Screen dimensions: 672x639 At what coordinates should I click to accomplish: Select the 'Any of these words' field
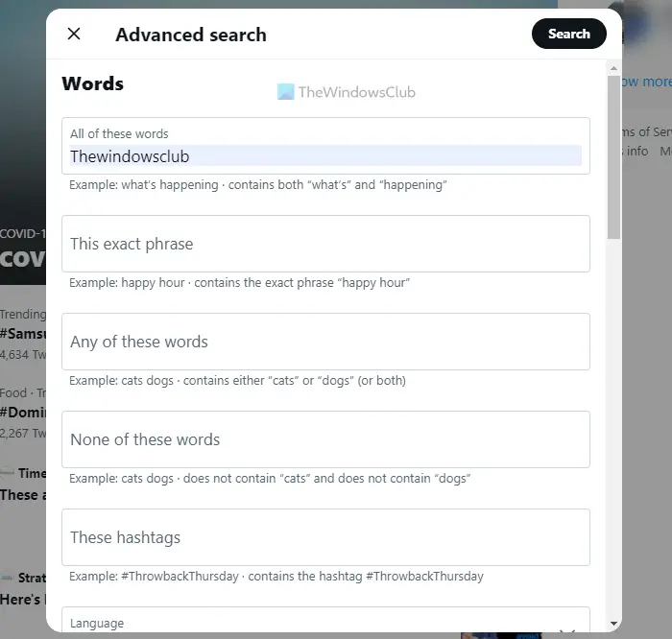pos(325,342)
